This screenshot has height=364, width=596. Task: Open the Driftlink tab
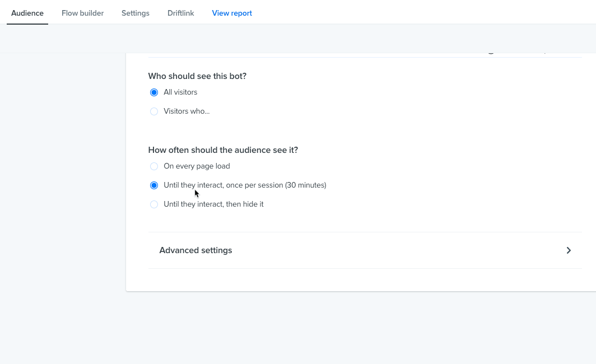(180, 13)
